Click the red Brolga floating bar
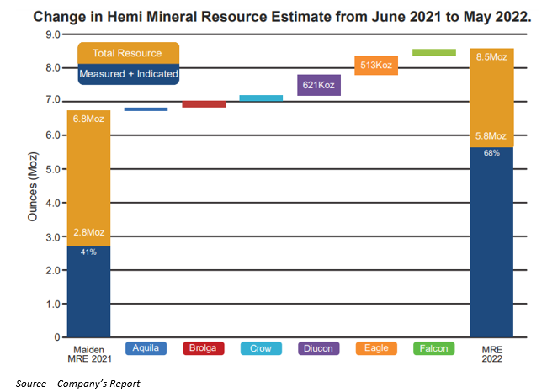This screenshot has height=392, width=547. click(x=203, y=104)
